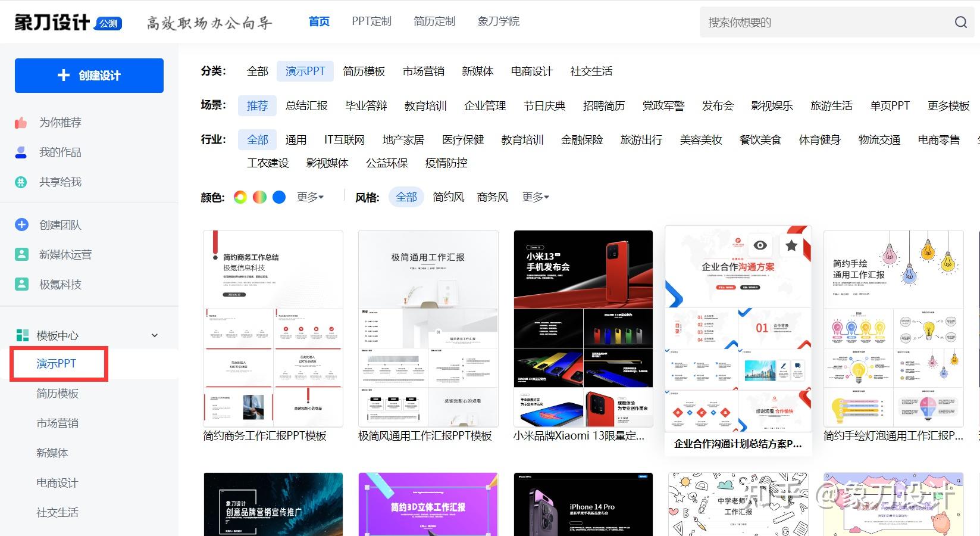Select 单页PPT scene filter
Screen dimensions: 980x536
point(890,105)
